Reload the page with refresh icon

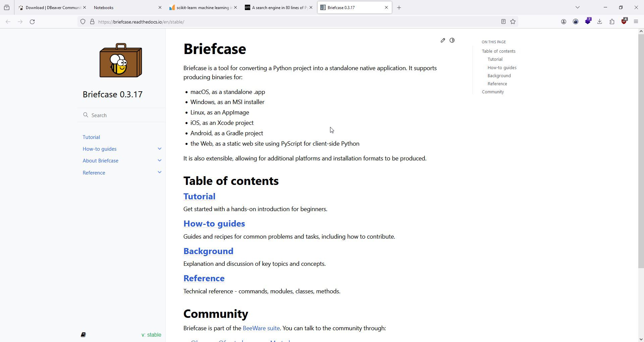tap(32, 22)
